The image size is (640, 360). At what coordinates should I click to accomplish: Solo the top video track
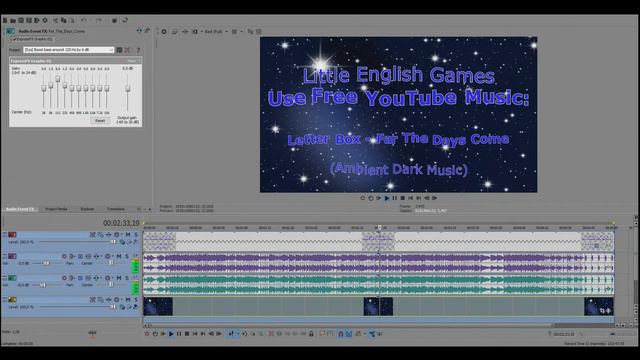136,235
